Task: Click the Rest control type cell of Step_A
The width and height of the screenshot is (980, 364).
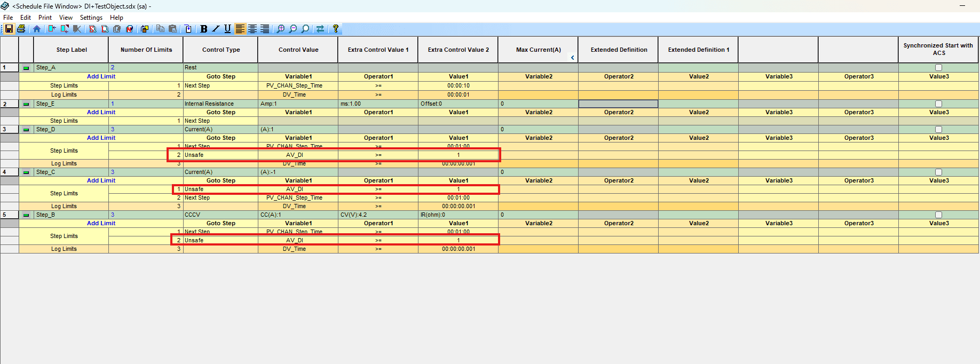Action: coord(220,68)
